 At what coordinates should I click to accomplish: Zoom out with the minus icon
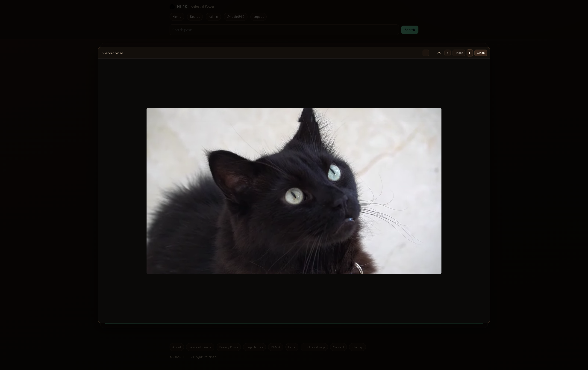point(426,53)
